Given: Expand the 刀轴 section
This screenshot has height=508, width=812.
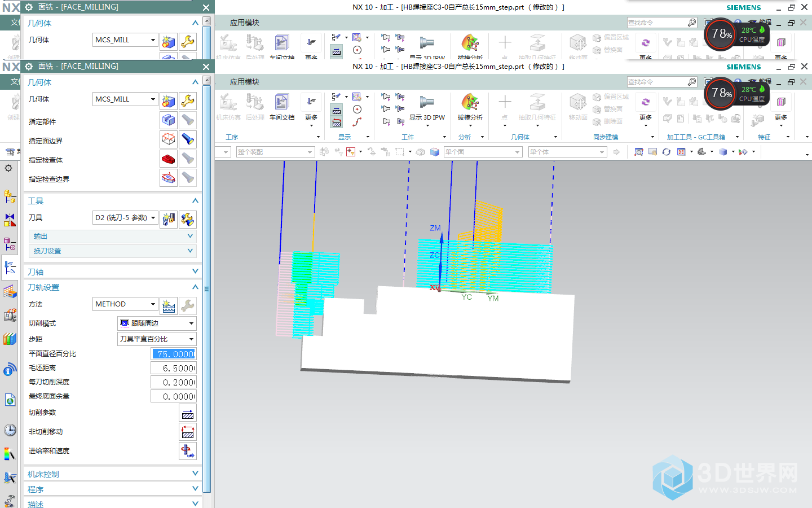Looking at the screenshot, I should 112,272.
